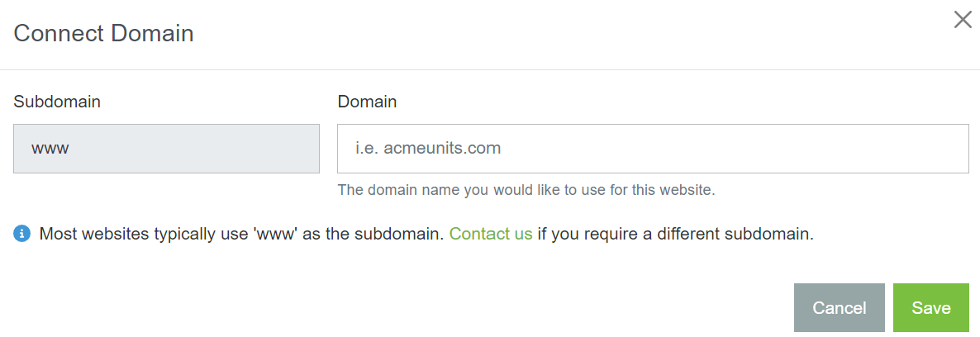Click the Connect Domain dialog title
Image resolution: width=980 pixels, height=337 pixels.
(x=104, y=33)
